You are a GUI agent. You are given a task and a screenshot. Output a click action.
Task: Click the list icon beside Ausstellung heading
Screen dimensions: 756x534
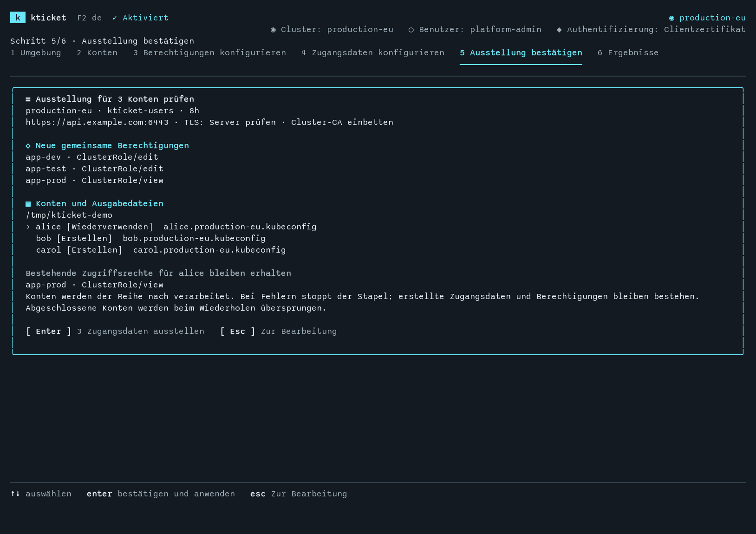[x=28, y=99]
